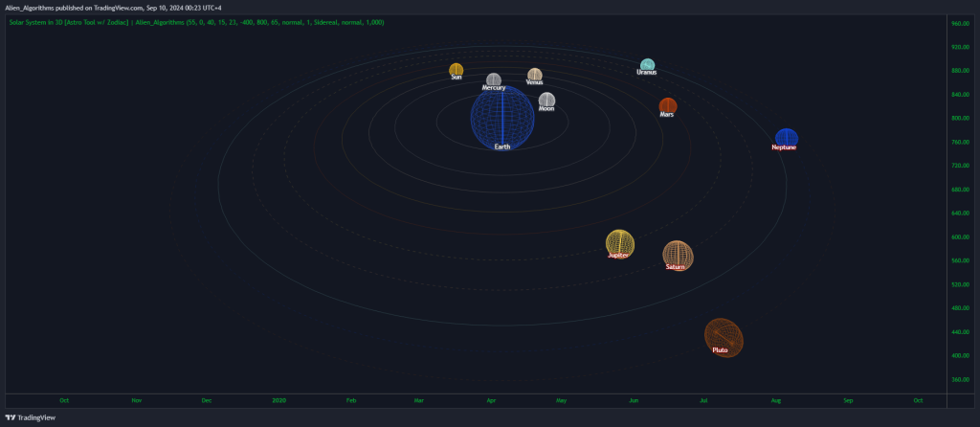Click the yellow Jupiter wireframe sphere
Viewport: 980px width, 427px height.
[x=620, y=244]
